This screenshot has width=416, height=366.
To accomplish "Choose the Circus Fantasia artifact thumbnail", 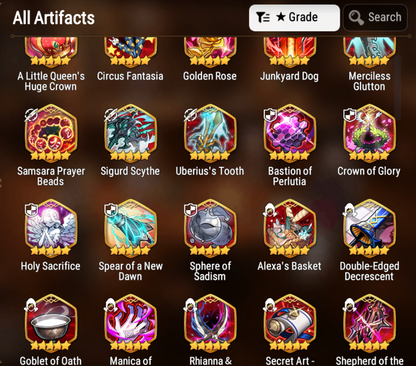I will [130, 52].
